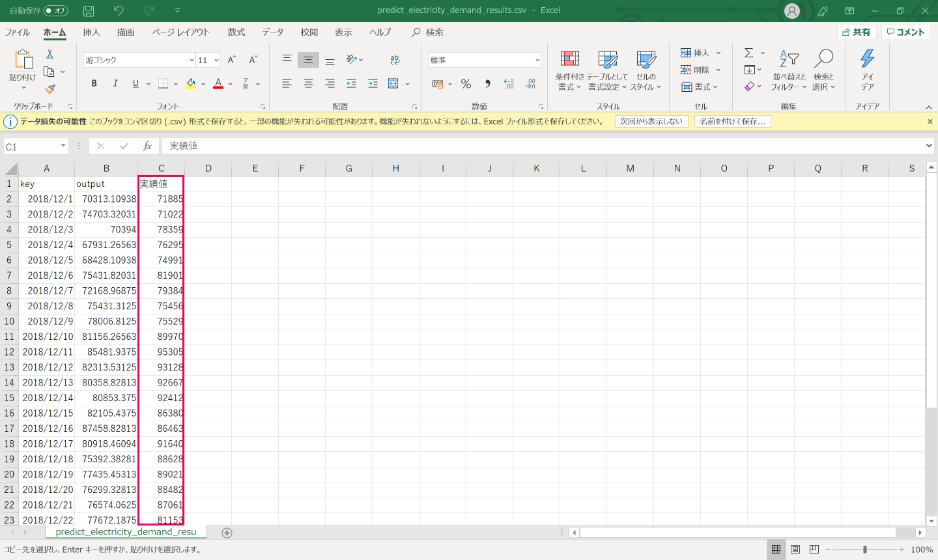Click the insert function fx icon
Viewport: 938px width, 560px height.
(x=147, y=146)
